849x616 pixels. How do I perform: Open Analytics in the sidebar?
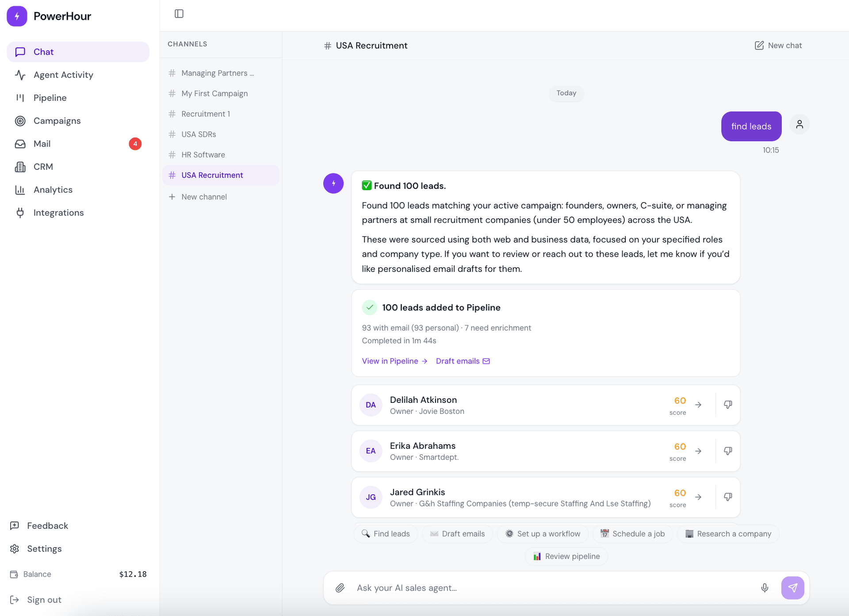[x=78, y=190]
